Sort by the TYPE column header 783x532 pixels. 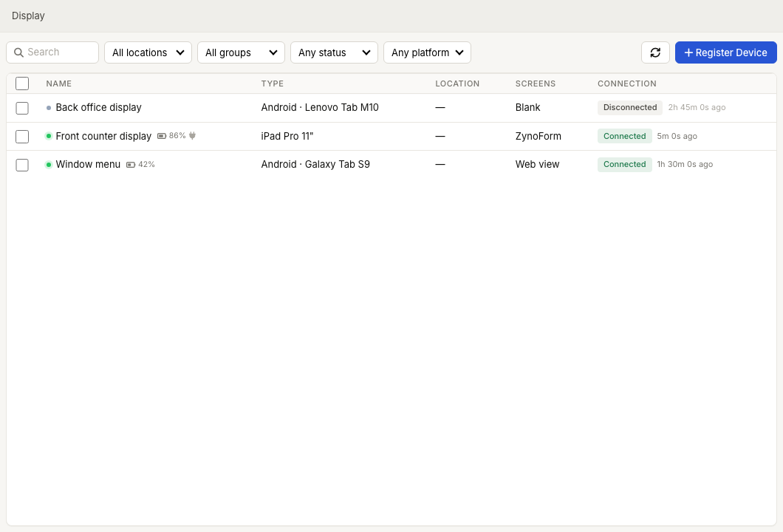[x=272, y=83]
